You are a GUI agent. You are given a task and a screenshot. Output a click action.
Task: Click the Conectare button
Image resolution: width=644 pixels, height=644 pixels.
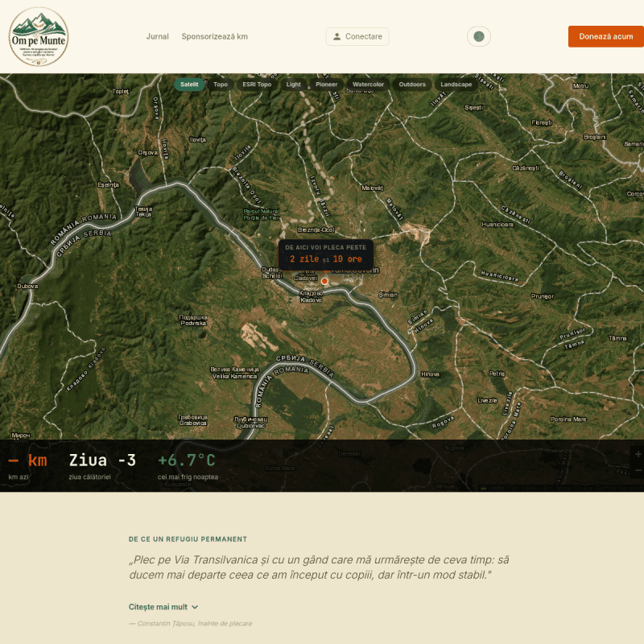[357, 36]
